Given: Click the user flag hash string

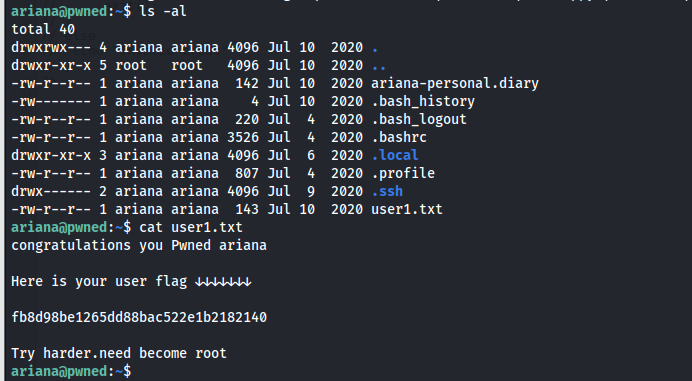Looking at the screenshot, I should click(x=139, y=317).
